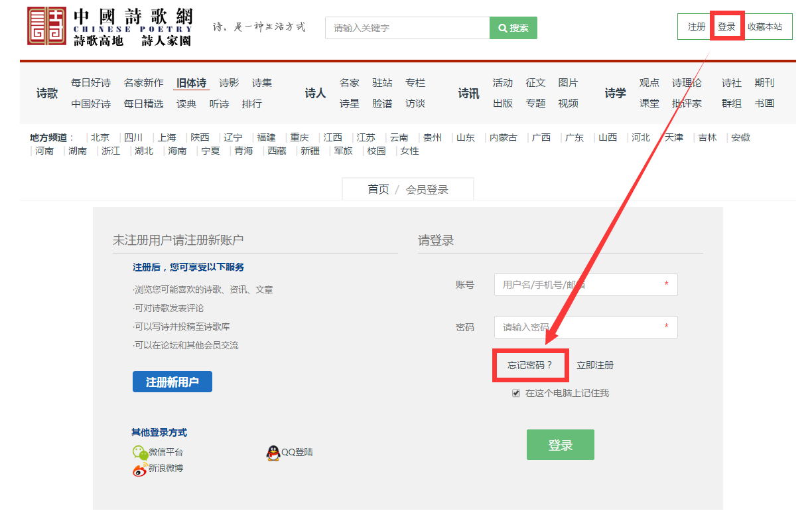Open the 北京 local channel link
Screen dimensions: 812x525
click(100, 137)
